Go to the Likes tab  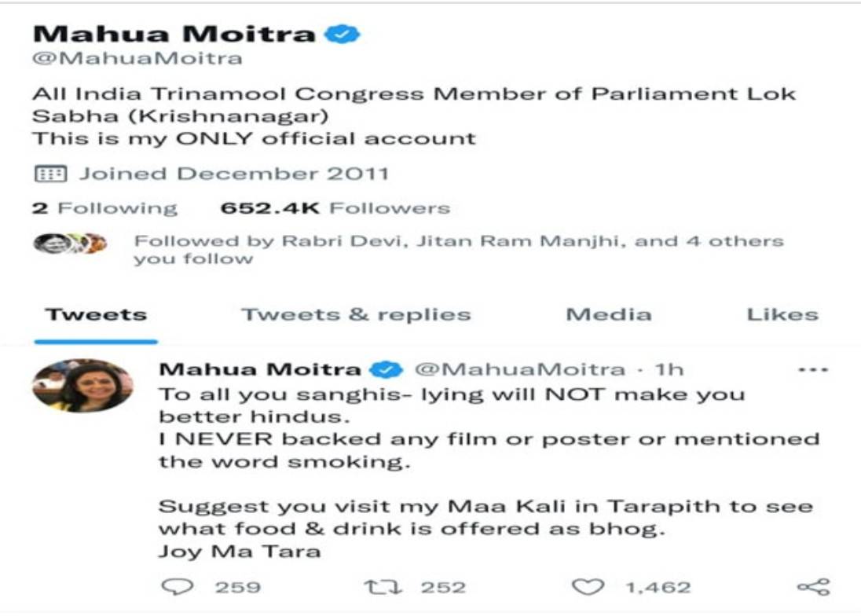tap(782, 315)
